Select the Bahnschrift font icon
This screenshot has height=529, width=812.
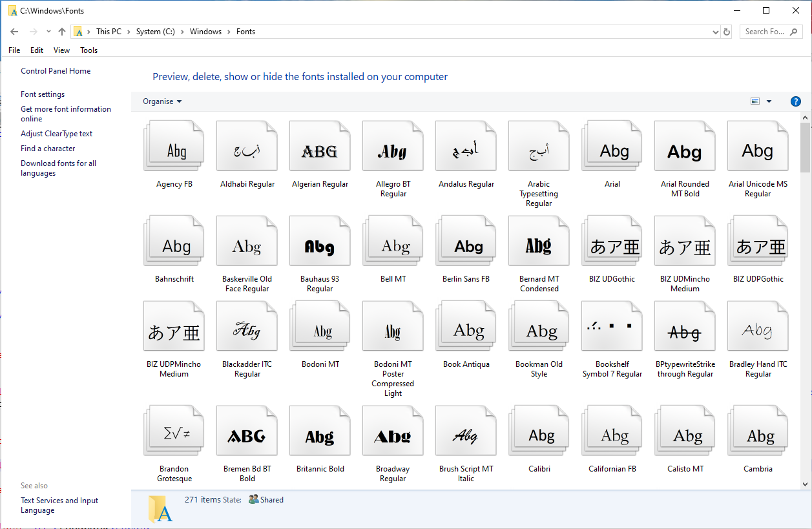174,242
